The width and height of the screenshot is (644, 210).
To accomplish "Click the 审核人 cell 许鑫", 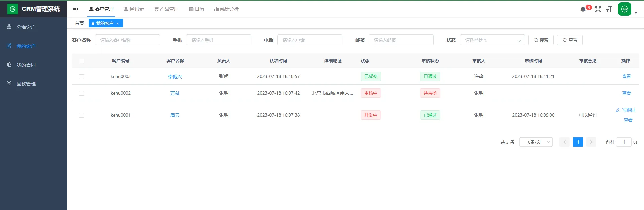I will (479, 76).
